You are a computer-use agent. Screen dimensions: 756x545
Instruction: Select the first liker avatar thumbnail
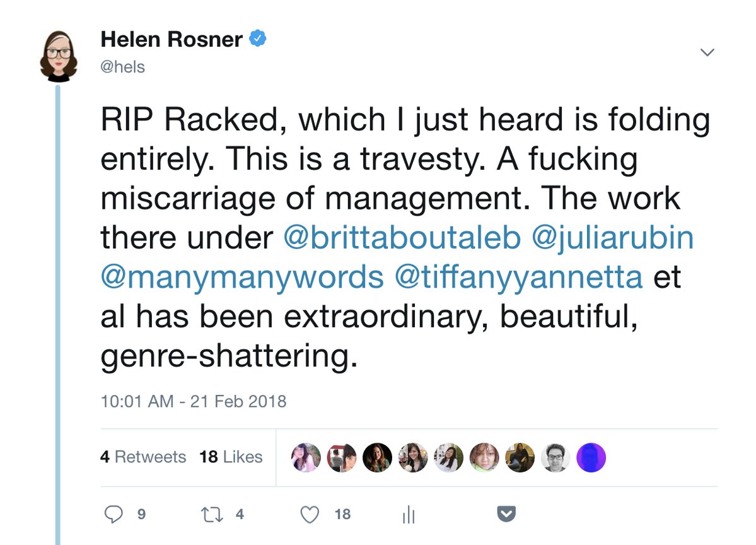306,457
